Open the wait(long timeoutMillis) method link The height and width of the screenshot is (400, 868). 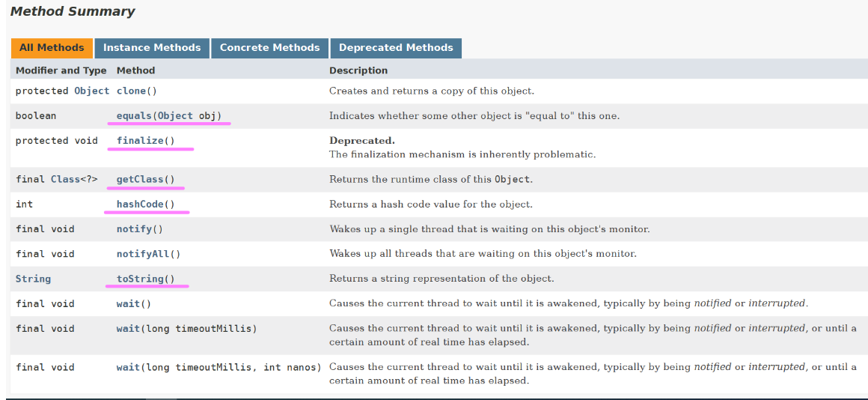127,328
